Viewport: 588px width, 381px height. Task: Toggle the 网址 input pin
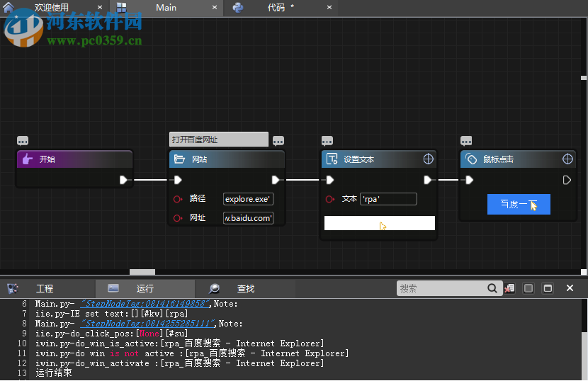pos(177,218)
